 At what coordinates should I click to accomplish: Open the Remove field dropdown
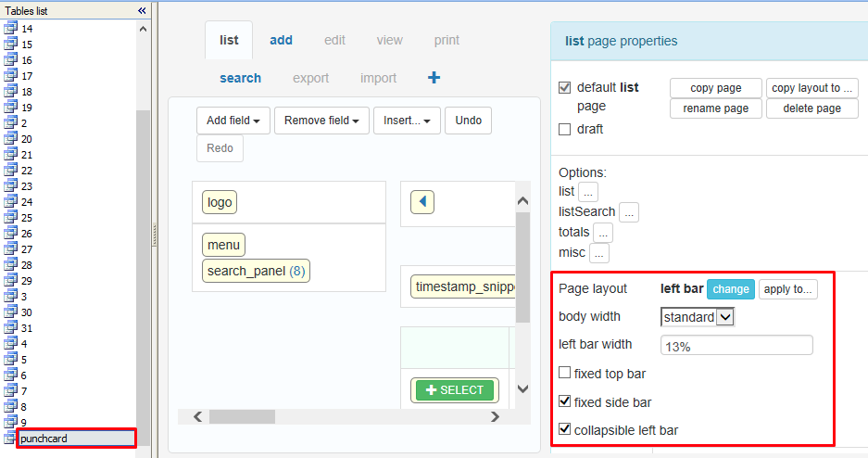coord(321,121)
